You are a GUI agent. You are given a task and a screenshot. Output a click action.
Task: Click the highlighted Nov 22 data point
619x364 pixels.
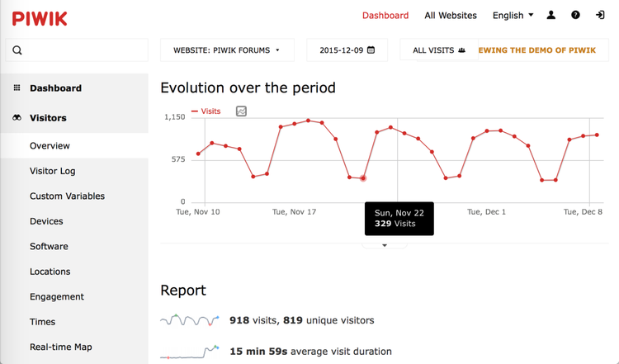click(363, 178)
